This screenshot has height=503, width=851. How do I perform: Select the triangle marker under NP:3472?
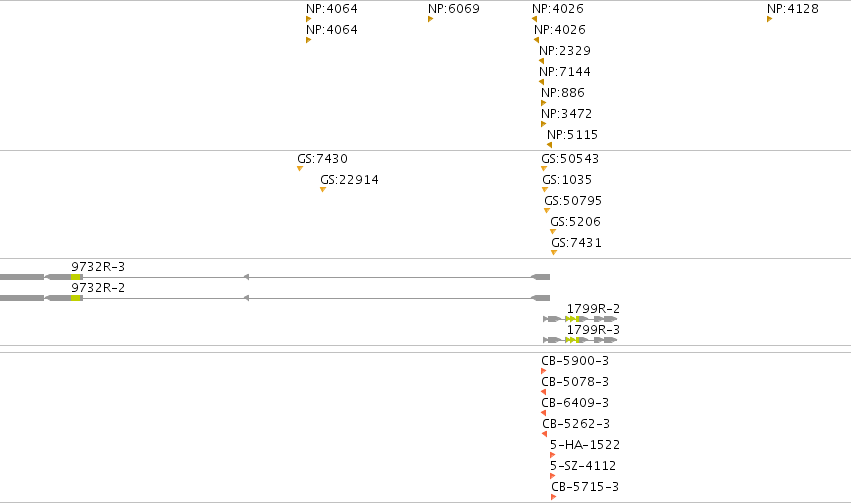point(543,124)
